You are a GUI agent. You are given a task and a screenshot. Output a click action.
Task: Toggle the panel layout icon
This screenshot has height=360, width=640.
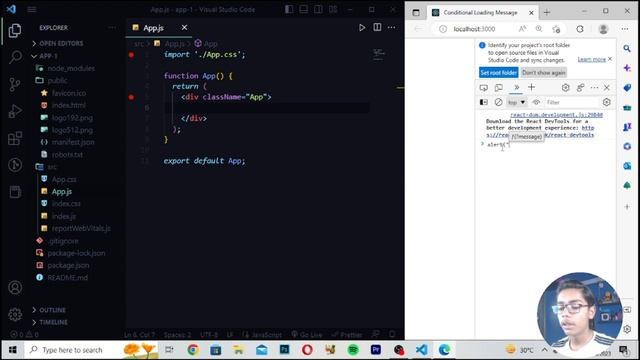[x=304, y=9]
